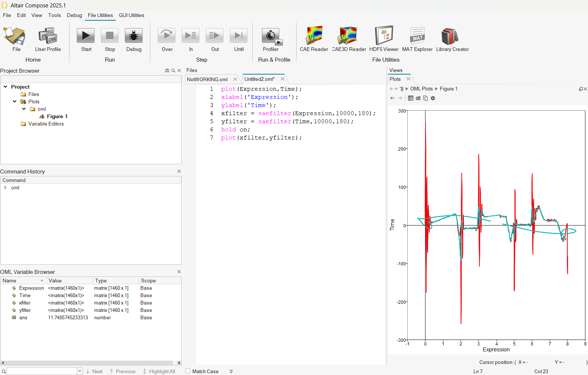Close the Command History panel
This screenshot has height=375, width=588.
point(179,171)
